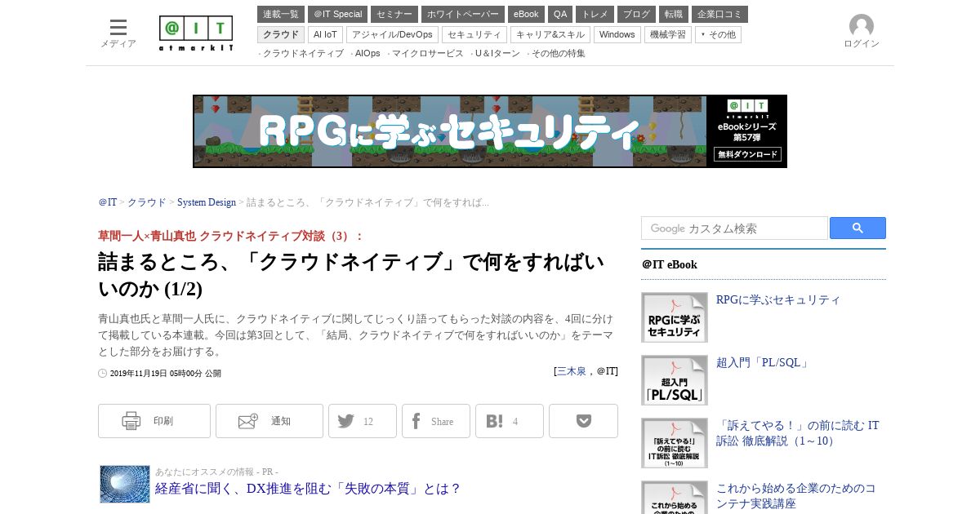Screen dimensions: 980x514
Task: Click the @IT eBook sidebar heading
Action: click(x=670, y=264)
